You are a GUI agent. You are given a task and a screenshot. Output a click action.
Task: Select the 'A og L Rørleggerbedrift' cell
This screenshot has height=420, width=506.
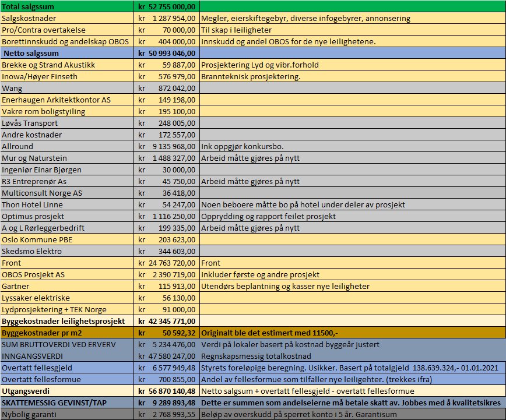[x=67, y=228]
